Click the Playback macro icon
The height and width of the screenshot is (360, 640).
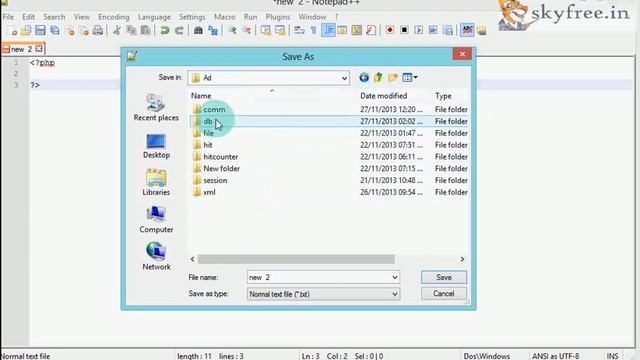[x=418, y=31]
